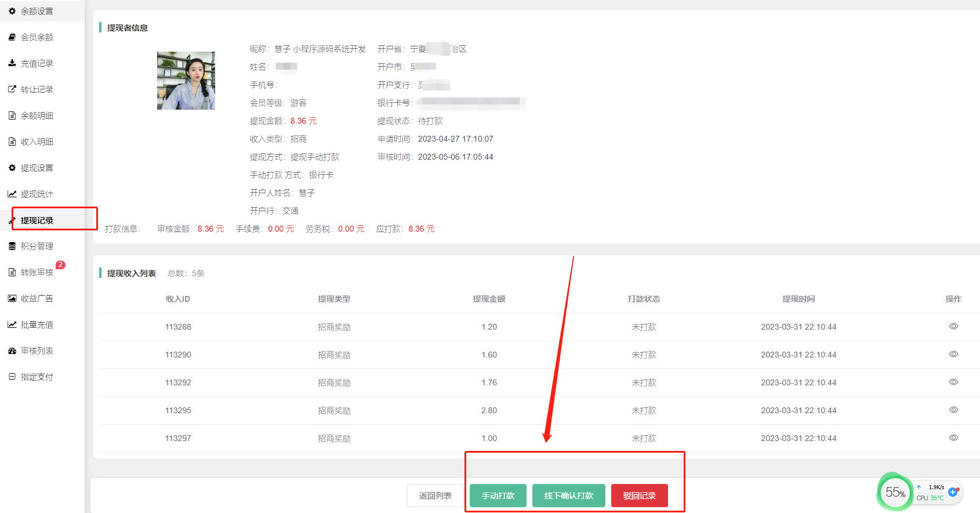Viewport: 980px width, 513px height.
Task: View details of income ID 113288
Action: point(953,327)
